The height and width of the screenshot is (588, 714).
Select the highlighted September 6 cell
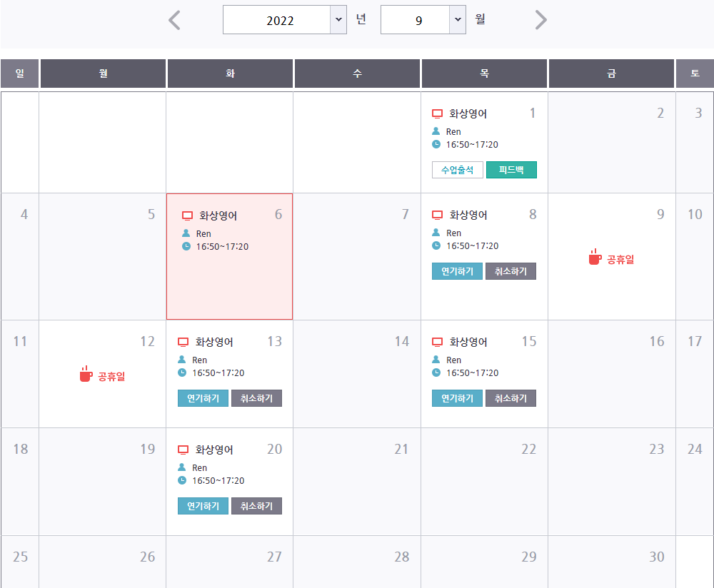[229, 257]
